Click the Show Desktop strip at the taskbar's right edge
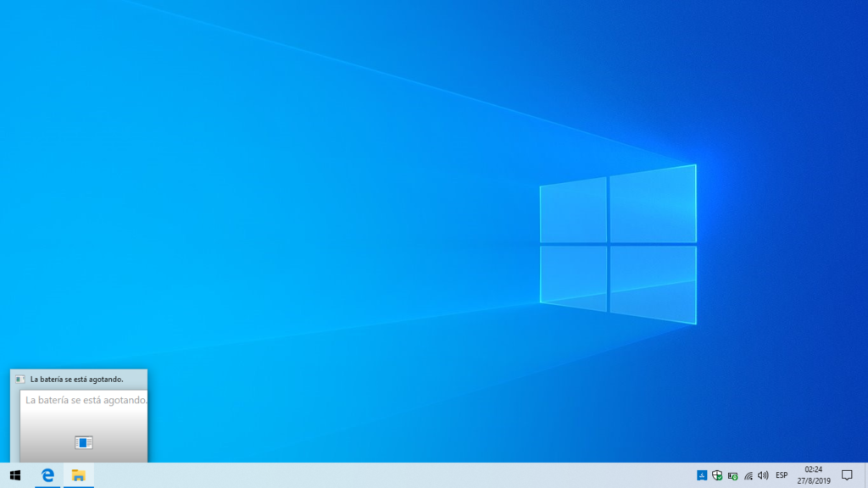The width and height of the screenshot is (868, 488). [x=865, y=476]
